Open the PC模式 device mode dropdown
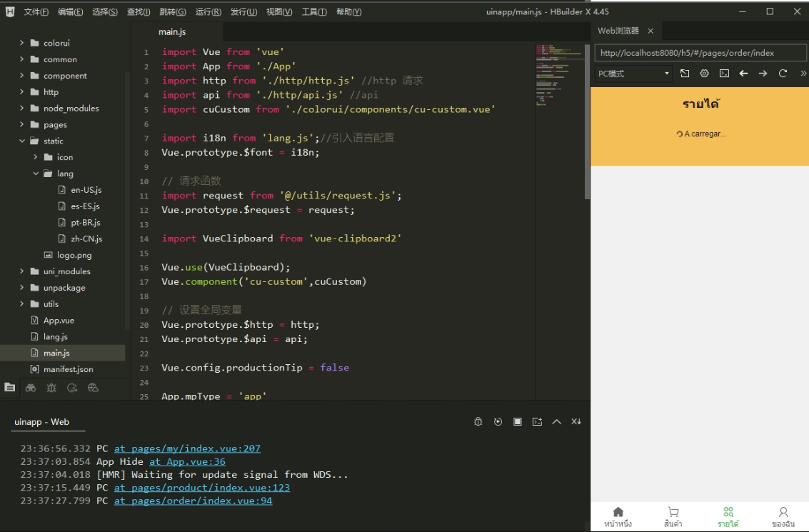Image resolution: width=809 pixels, height=532 pixels. click(633, 74)
